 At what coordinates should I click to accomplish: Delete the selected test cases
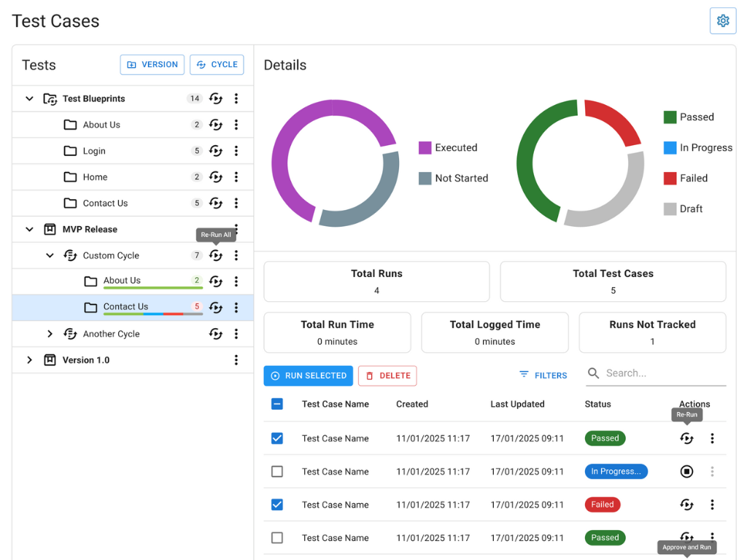pos(388,376)
